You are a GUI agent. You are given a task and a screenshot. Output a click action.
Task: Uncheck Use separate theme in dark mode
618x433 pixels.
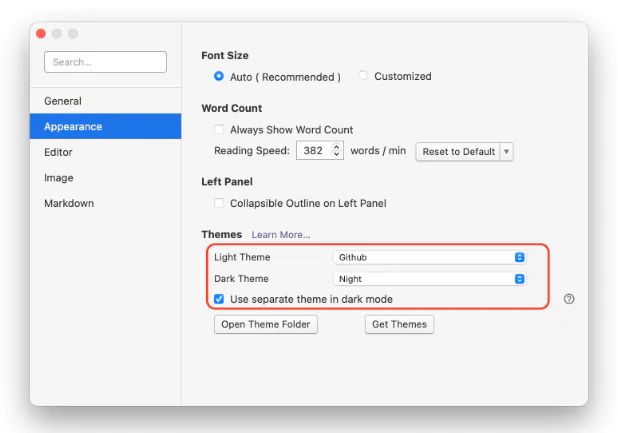219,299
